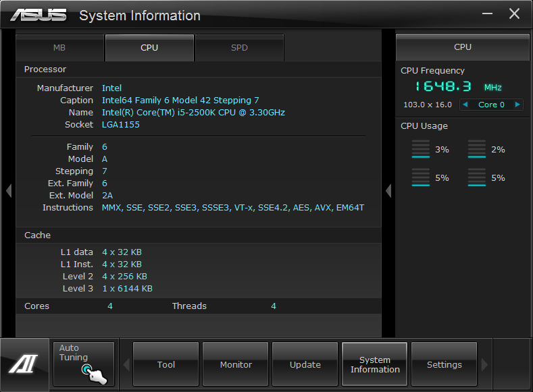Click the ASUS AI Suite logo icon
The width and height of the screenshot is (533, 392).
[24, 365]
